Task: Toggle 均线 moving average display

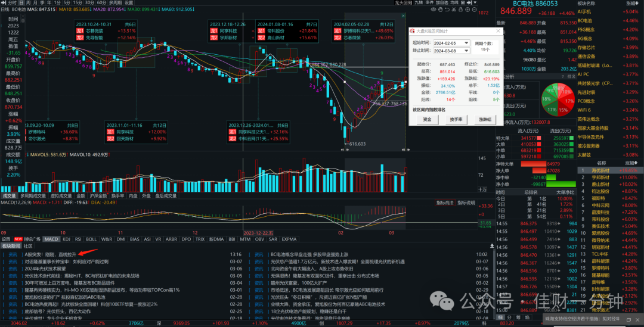Action: (x=454, y=2)
